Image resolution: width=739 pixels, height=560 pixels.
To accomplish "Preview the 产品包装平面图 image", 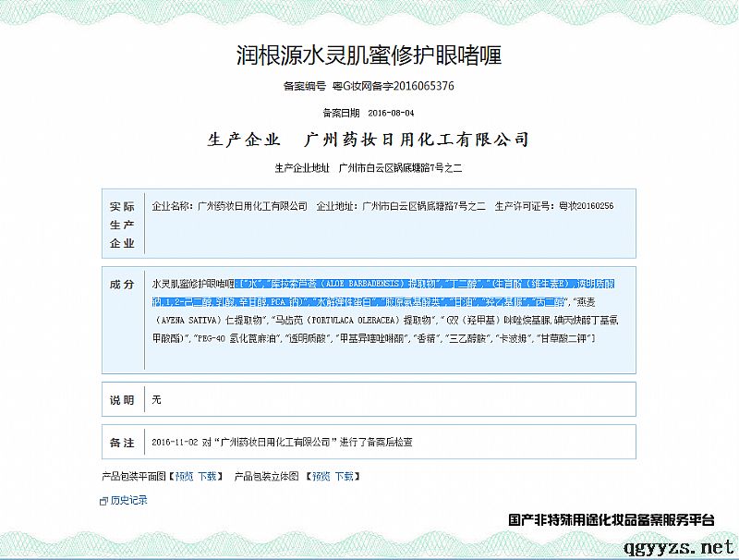I will click(185, 476).
